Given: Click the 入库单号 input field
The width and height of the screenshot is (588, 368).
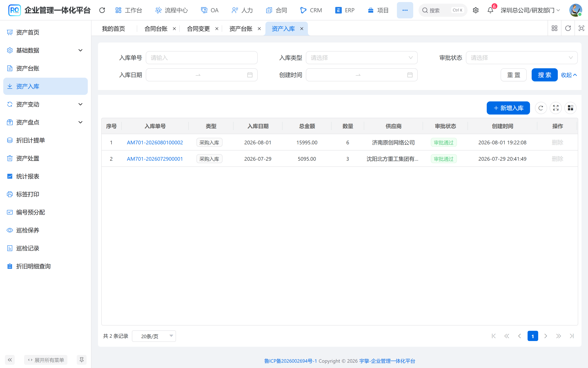Looking at the screenshot, I should [202, 58].
